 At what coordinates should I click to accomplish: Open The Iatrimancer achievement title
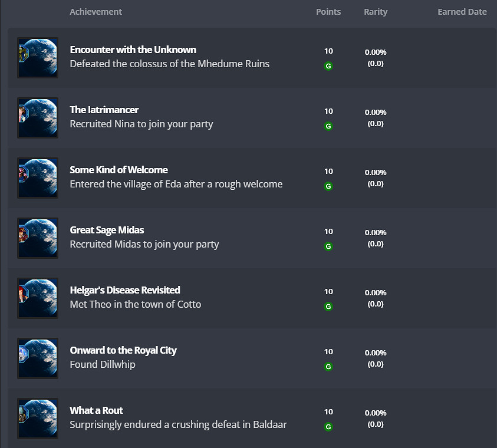click(x=104, y=110)
